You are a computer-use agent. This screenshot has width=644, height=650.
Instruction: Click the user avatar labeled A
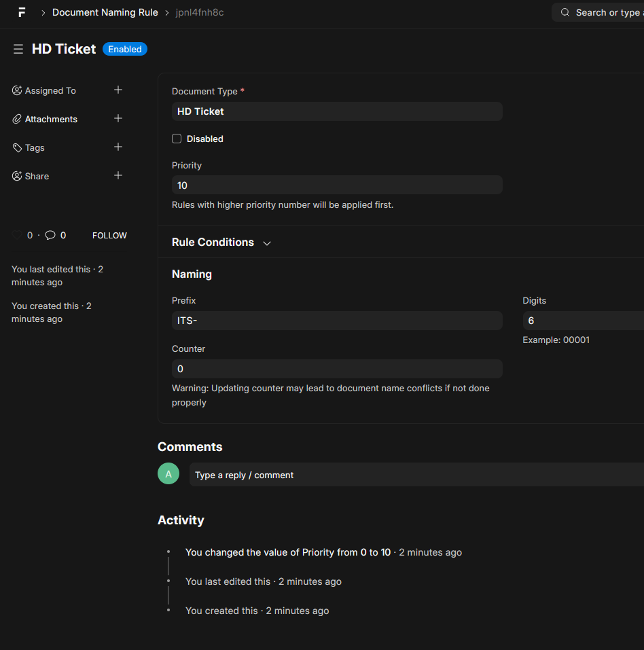(168, 473)
